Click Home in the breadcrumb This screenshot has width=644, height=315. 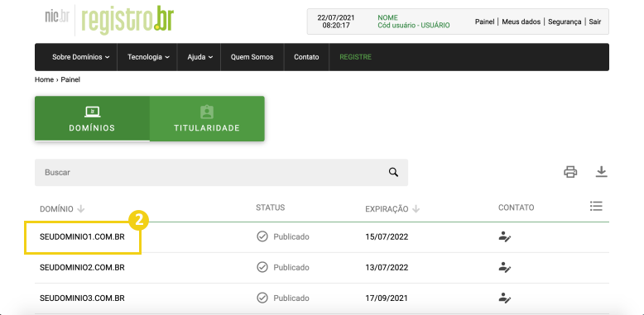click(44, 79)
